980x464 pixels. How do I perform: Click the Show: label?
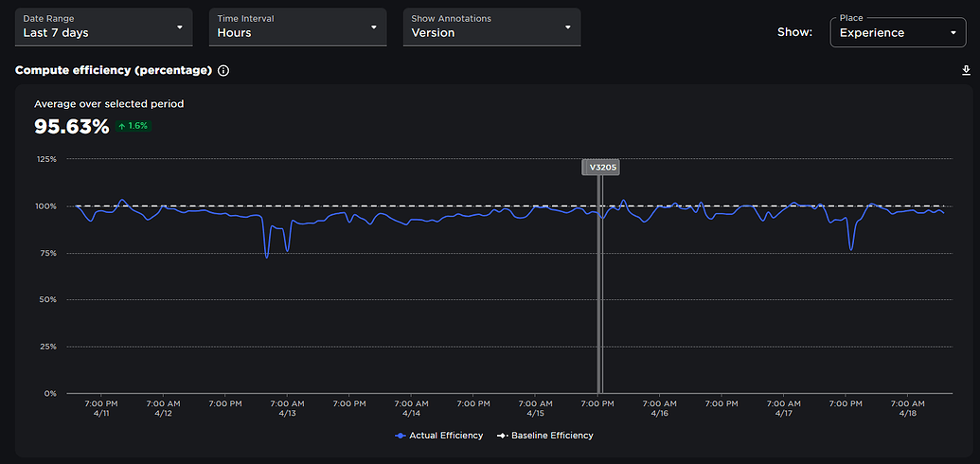[795, 32]
